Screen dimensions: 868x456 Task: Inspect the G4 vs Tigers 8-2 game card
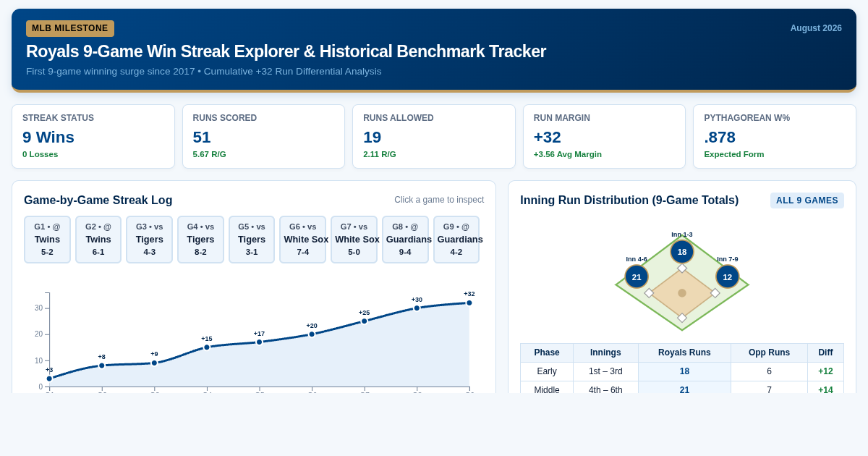coord(200,240)
